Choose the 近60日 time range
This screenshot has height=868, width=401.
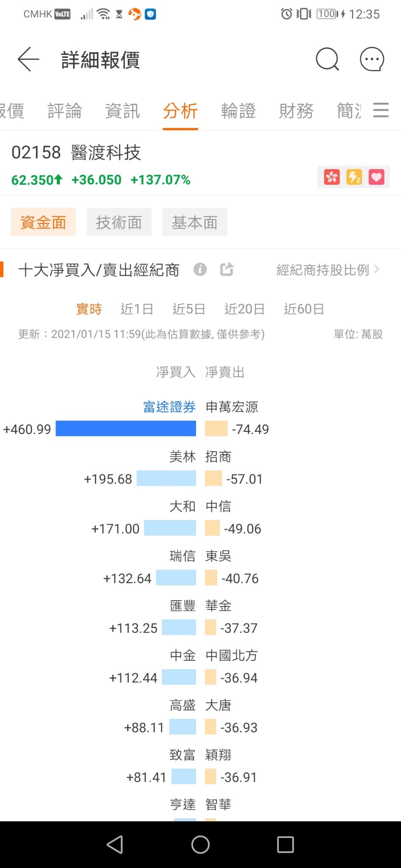pos(304,309)
